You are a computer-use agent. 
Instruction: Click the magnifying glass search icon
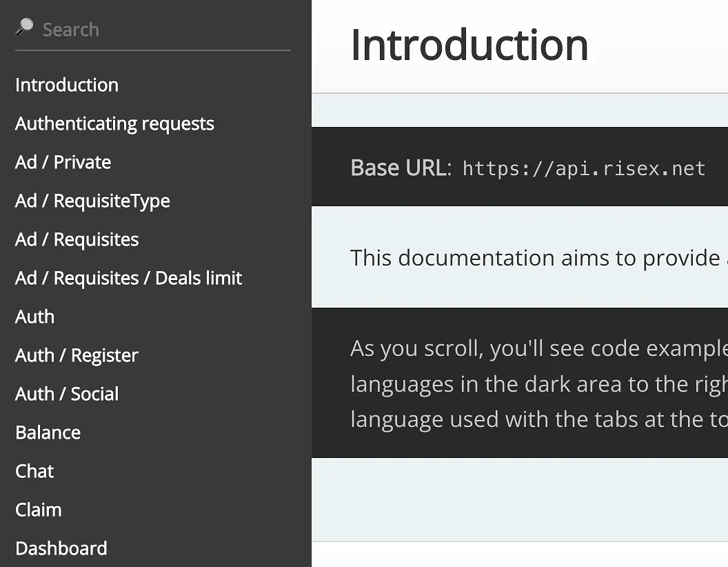click(x=24, y=28)
